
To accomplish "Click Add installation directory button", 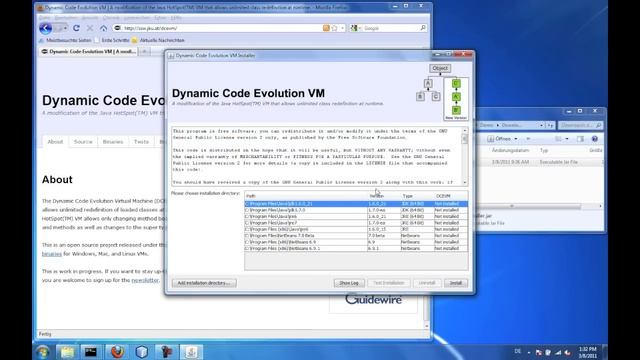I will [x=204, y=283].
